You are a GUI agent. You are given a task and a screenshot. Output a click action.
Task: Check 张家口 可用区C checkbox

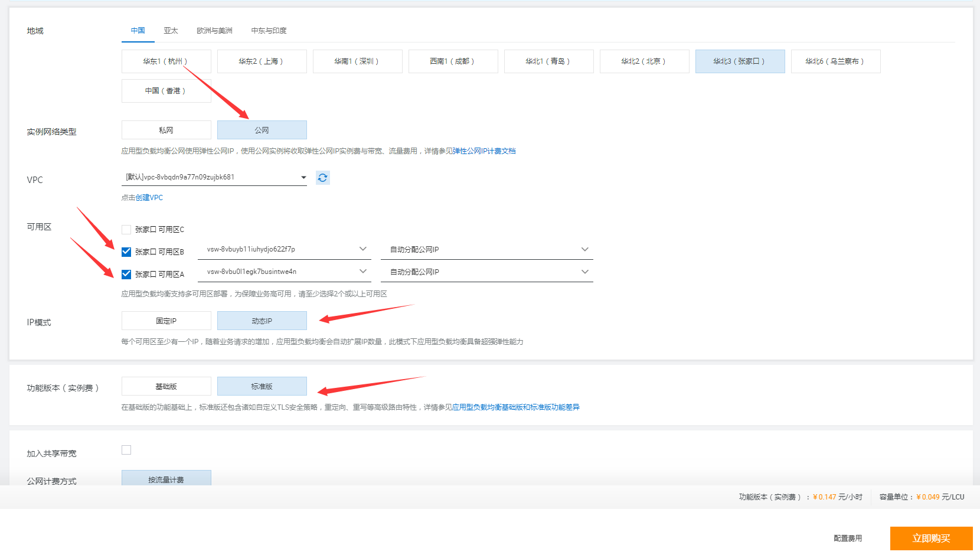[126, 229]
